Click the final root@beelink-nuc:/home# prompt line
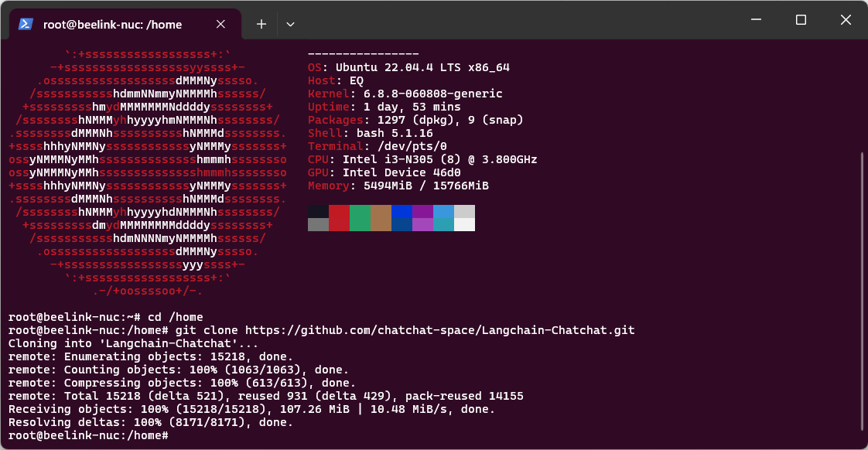The image size is (868, 450). pos(88,435)
